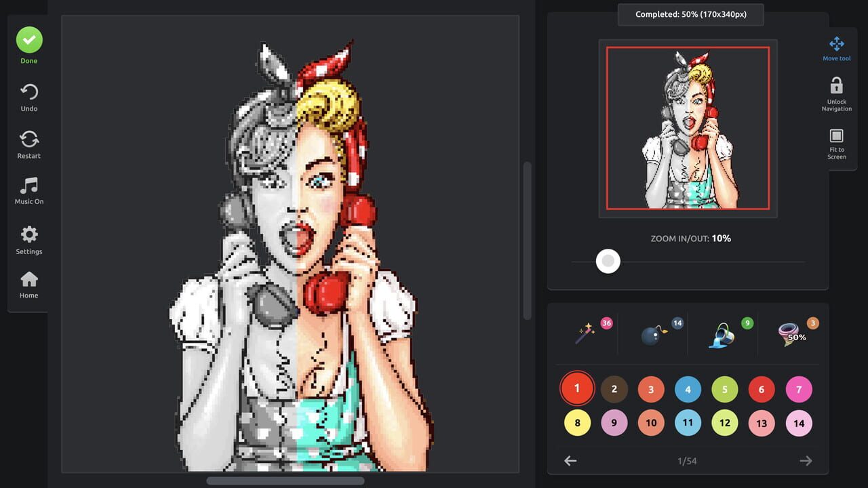Viewport: 868px width, 488px height.
Task: Choose yellow color number 8
Action: 577,423
